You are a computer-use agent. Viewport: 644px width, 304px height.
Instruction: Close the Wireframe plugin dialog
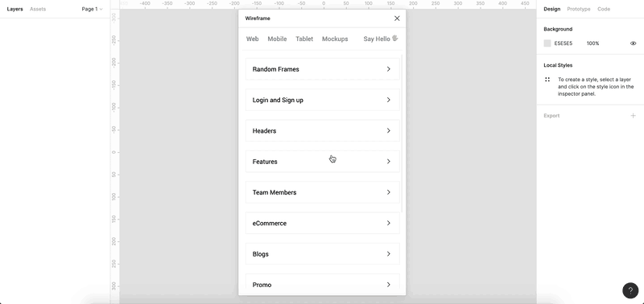click(x=397, y=18)
